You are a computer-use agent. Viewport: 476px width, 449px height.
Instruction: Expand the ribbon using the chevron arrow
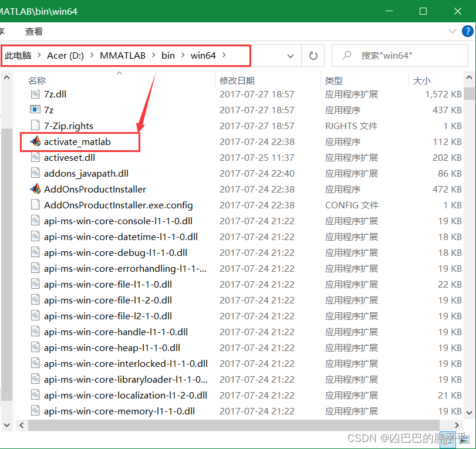click(x=452, y=31)
